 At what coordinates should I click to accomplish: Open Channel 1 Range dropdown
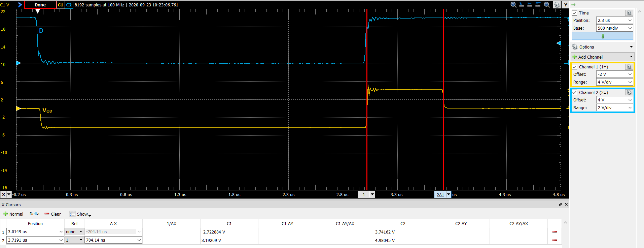click(630, 82)
